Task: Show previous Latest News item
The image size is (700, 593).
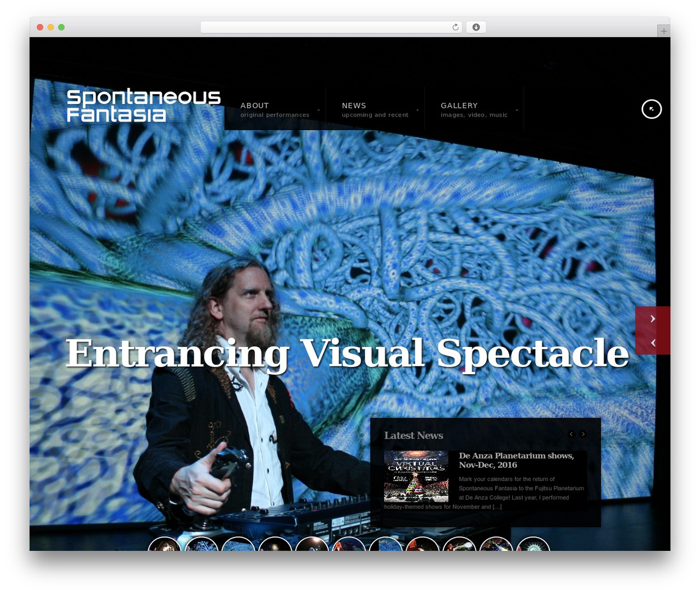Action: [x=571, y=434]
